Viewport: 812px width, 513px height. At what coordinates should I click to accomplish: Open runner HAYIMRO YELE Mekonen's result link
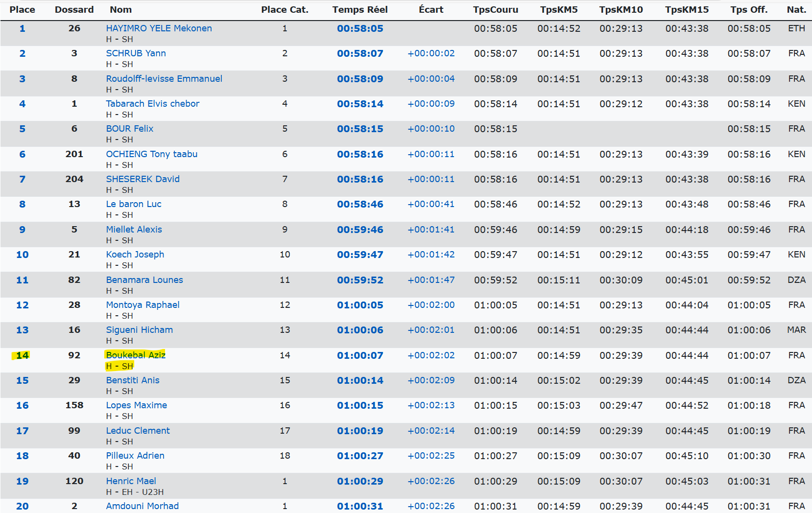(x=159, y=28)
